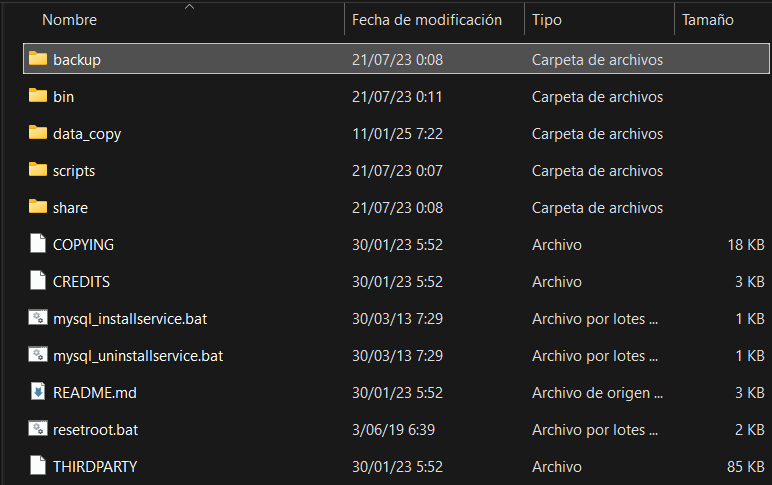Click the resetroot.bat batch icon

(38, 428)
